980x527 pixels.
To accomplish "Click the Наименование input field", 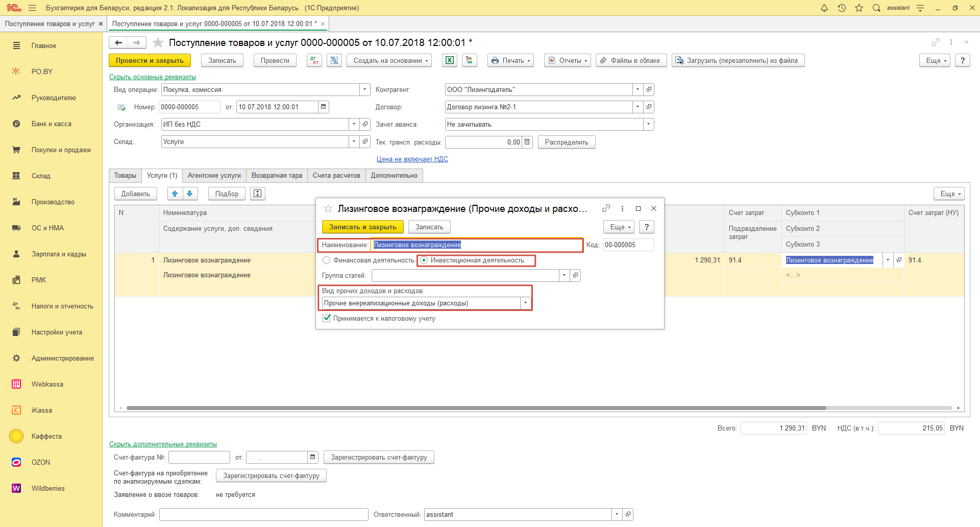I will tap(477, 245).
